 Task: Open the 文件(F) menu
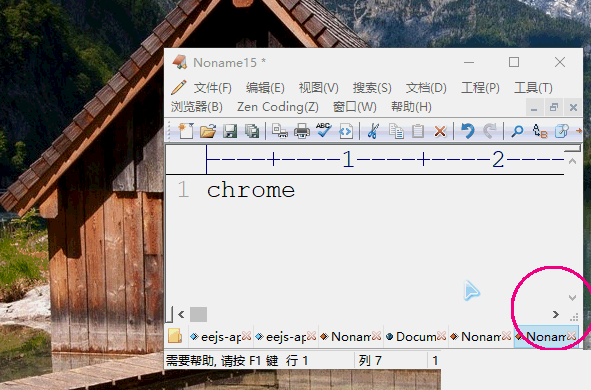pos(213,88)
